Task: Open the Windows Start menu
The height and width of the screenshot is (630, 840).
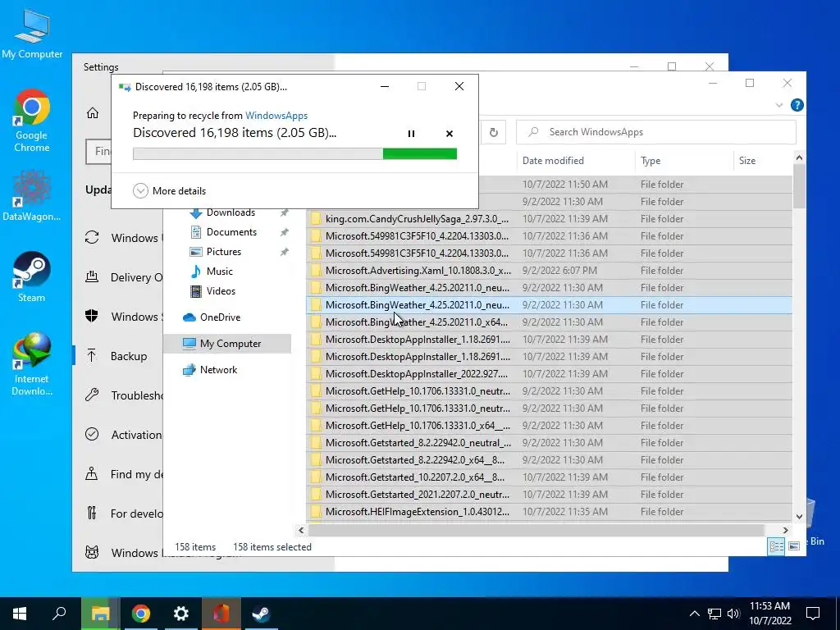Action: click(x=20, y=614)
